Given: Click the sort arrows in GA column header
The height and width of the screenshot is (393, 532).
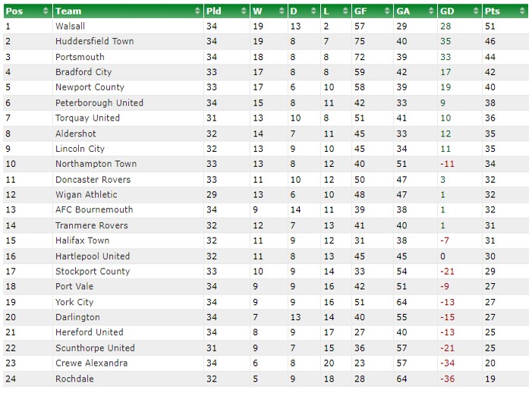Looking at the screenshot, I should click(431, 11).
